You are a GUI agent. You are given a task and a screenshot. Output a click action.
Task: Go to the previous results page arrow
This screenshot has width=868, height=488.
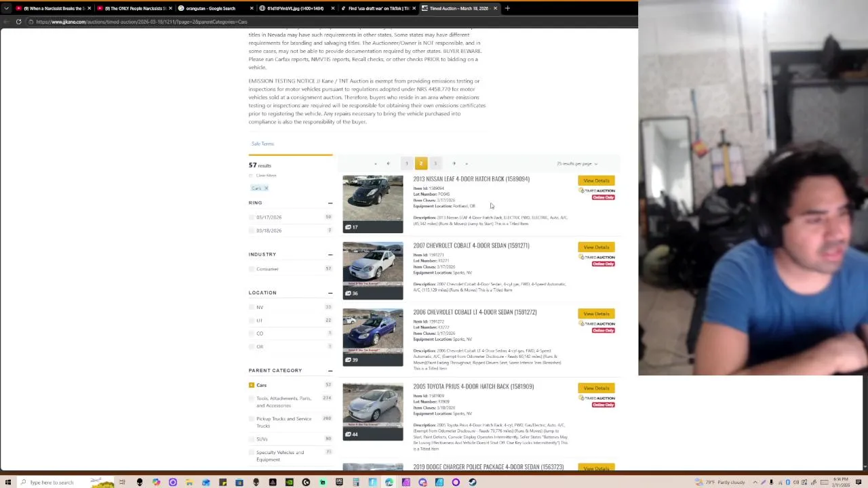coord(389,163)
